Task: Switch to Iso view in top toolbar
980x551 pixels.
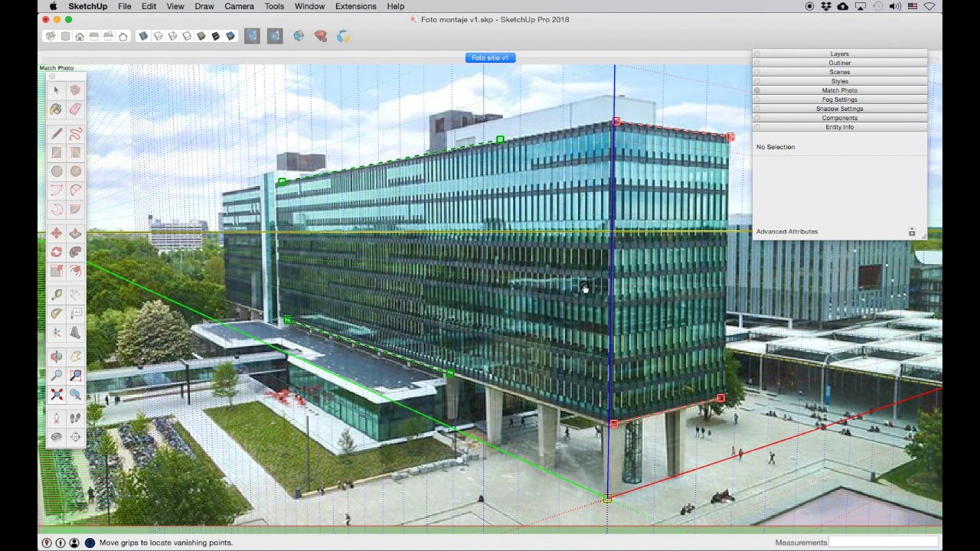Action: point(51,36)
